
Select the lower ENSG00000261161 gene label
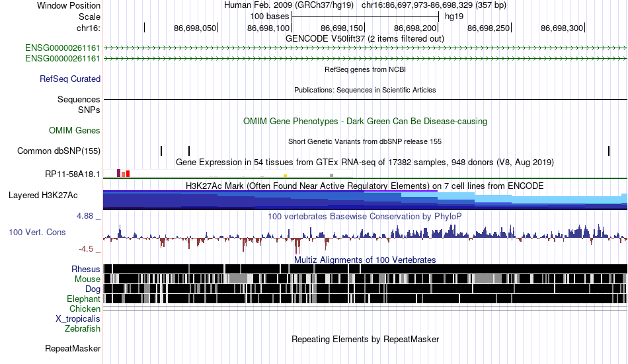point(63,58)
